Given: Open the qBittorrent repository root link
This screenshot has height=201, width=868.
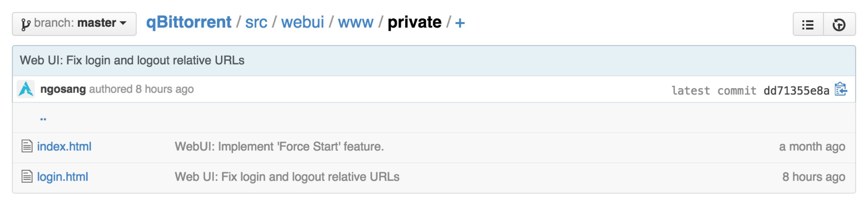Looking at the screenshot, I should [x=189, y=22].
